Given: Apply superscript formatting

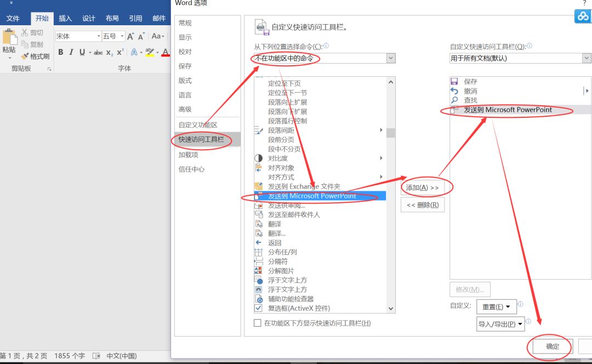Looking at the screenshot, I should (121, 52).
